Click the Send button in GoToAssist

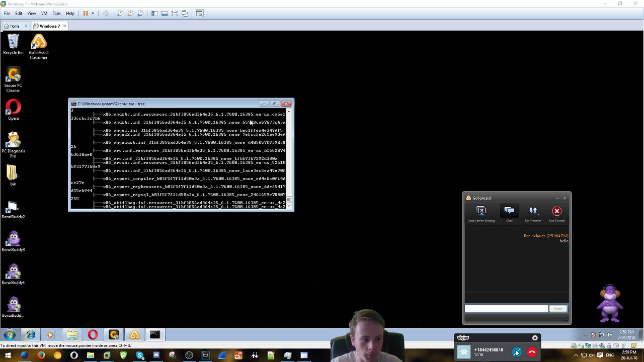(558, 309)
